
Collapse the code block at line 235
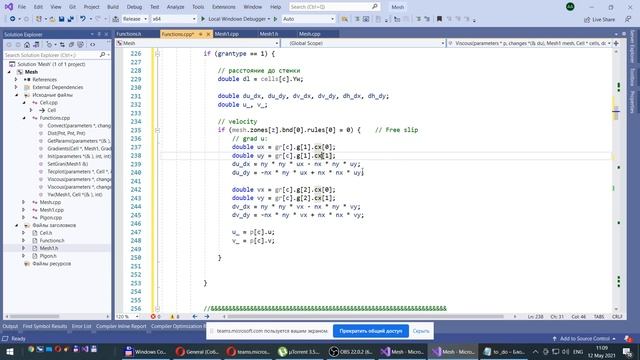pos(158,130)
